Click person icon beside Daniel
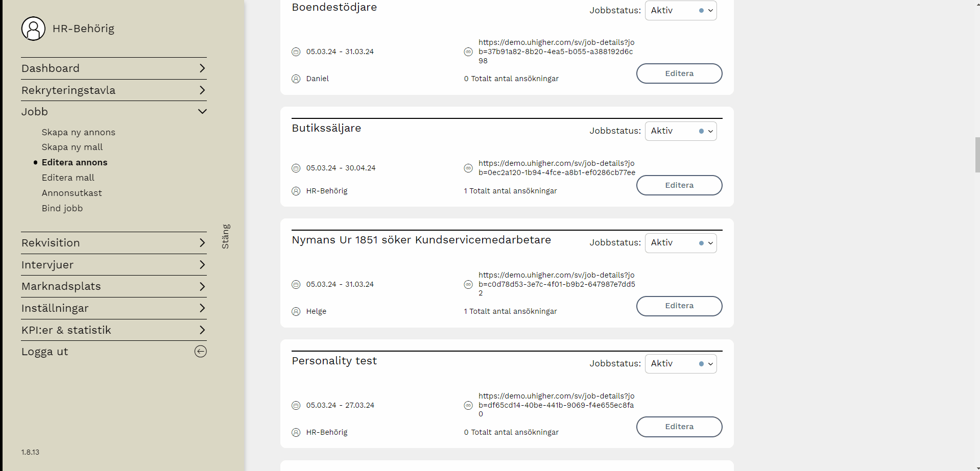This screenshot has width=980, height=471. pos(296,79)
